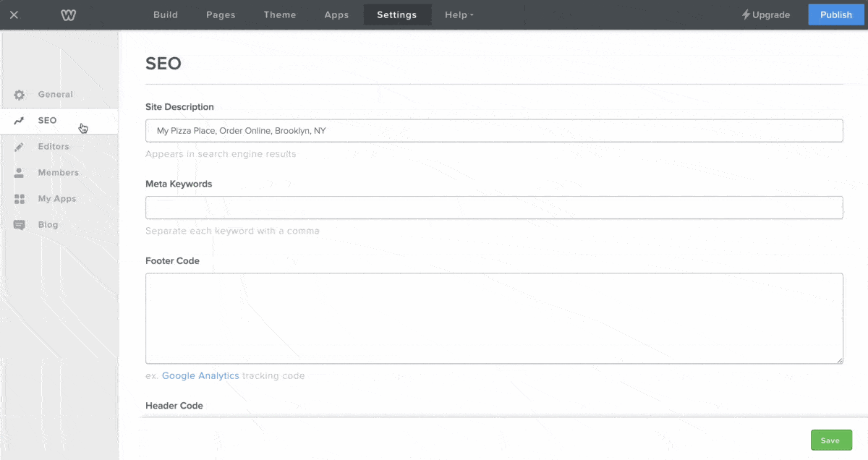
Task: Click the Weebly logo icon
Action: pos(69,15)
